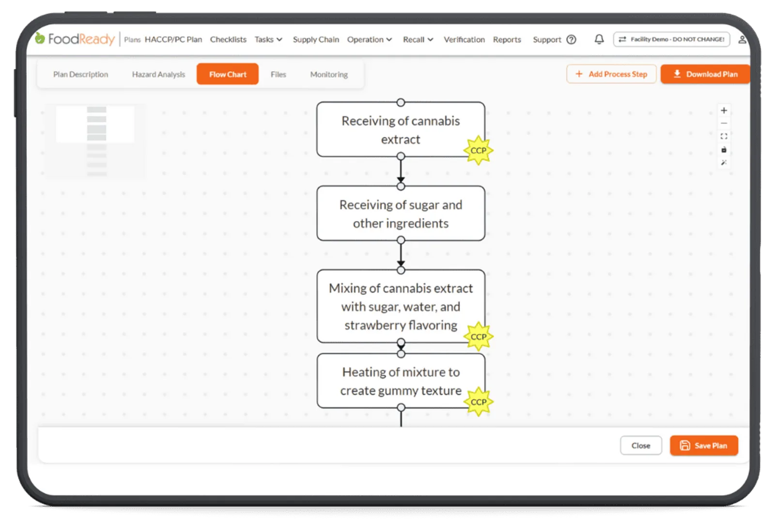
Task: Switch to the Plan Description tab
Action: [x=80, y=74]
